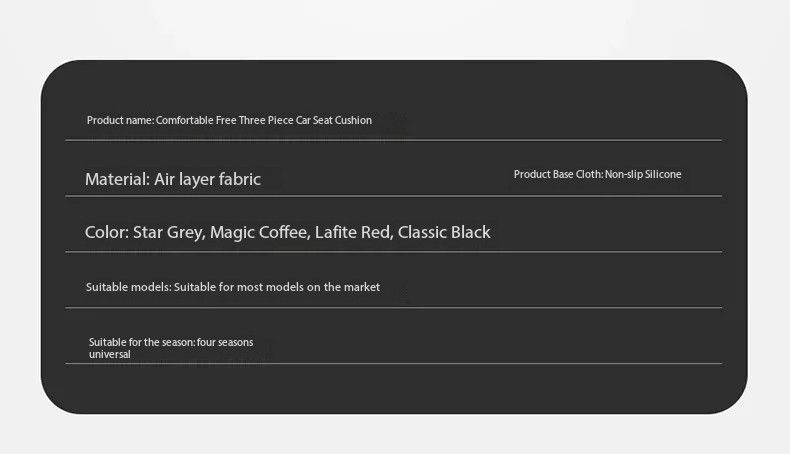The height and width of the screenshot is (454, 790).
Task: Click the "Suitable for the season:" label
Action: point(141,342)
